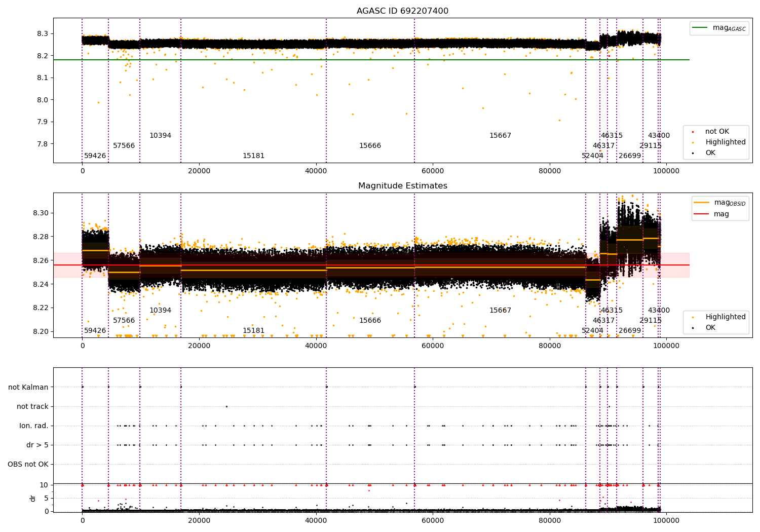Click 'Highlighted' in the middle plot legend
Viewport: 760px width, 532px height.
click(725, 317)
